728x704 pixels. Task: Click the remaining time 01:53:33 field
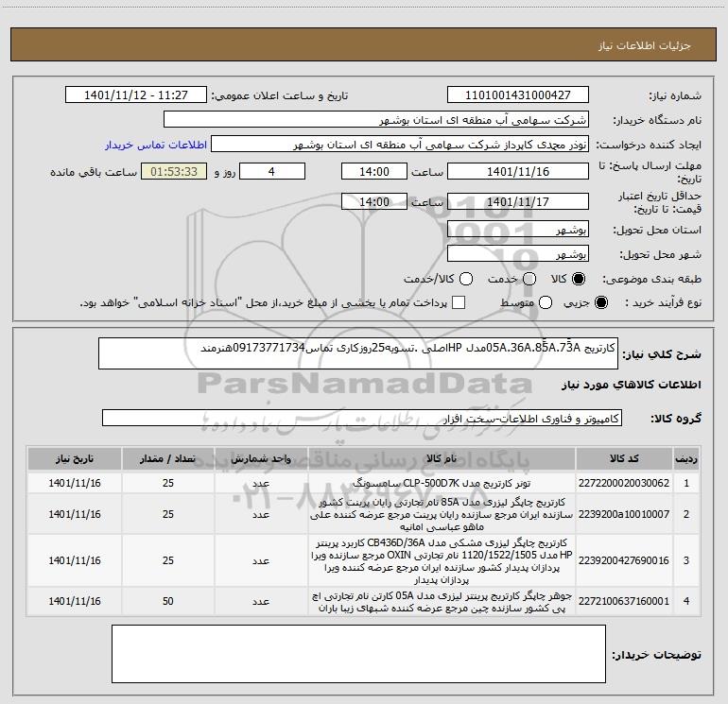click(x=174, y=171)
